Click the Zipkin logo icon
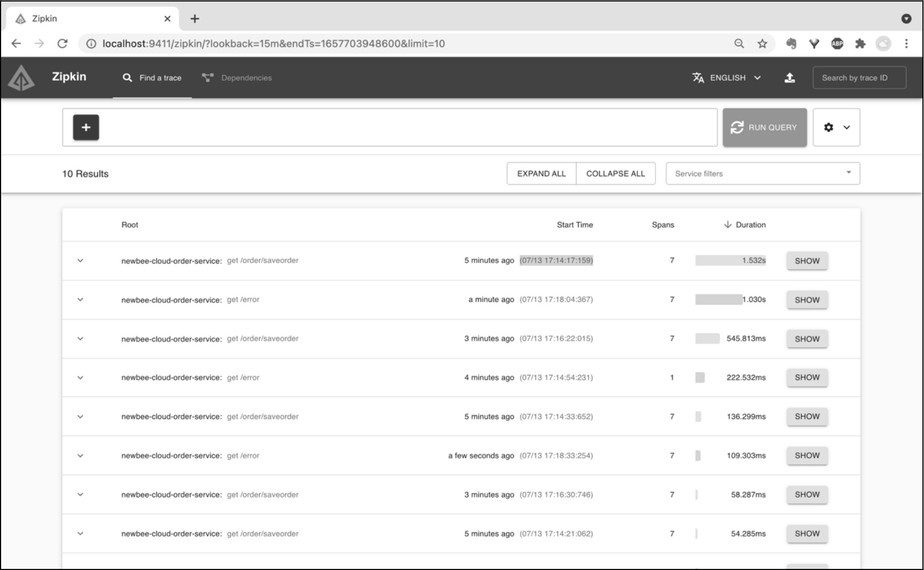The image size is (924, 570). click(21, 78)
